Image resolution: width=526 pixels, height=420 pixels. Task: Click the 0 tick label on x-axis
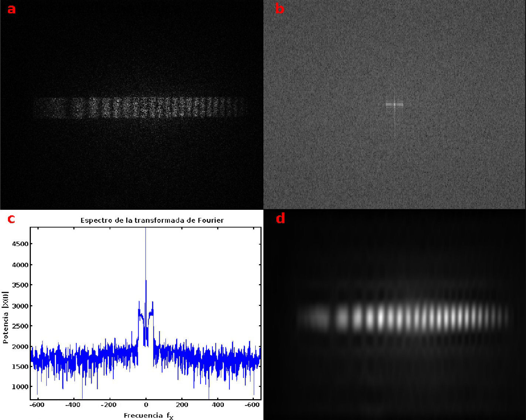pyautogui.click(x=146, y=405)
